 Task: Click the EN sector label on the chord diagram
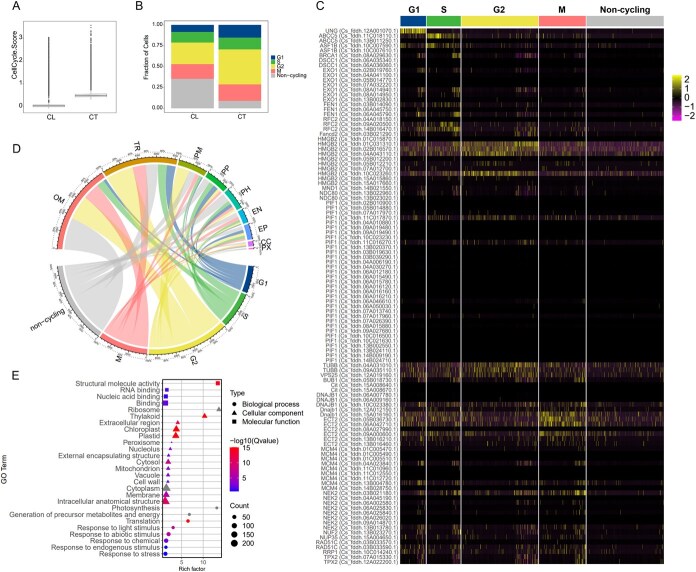[x=257, y=211]
